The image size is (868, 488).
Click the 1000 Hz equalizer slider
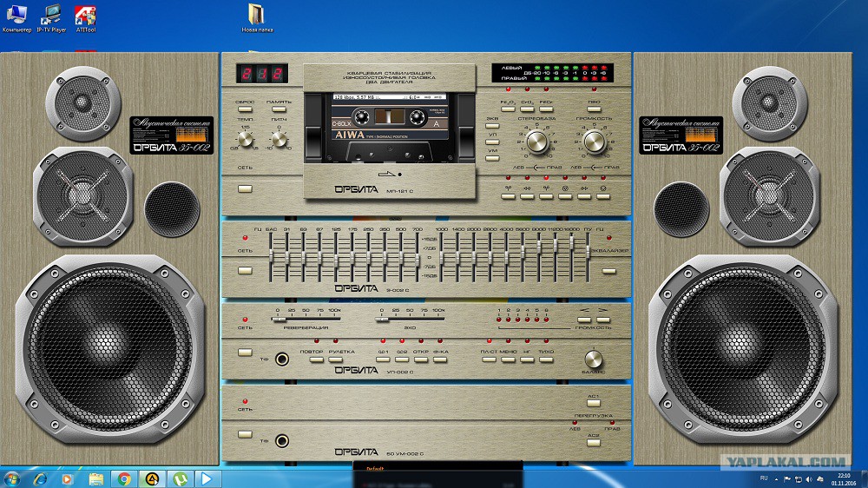tap(441, 258)
